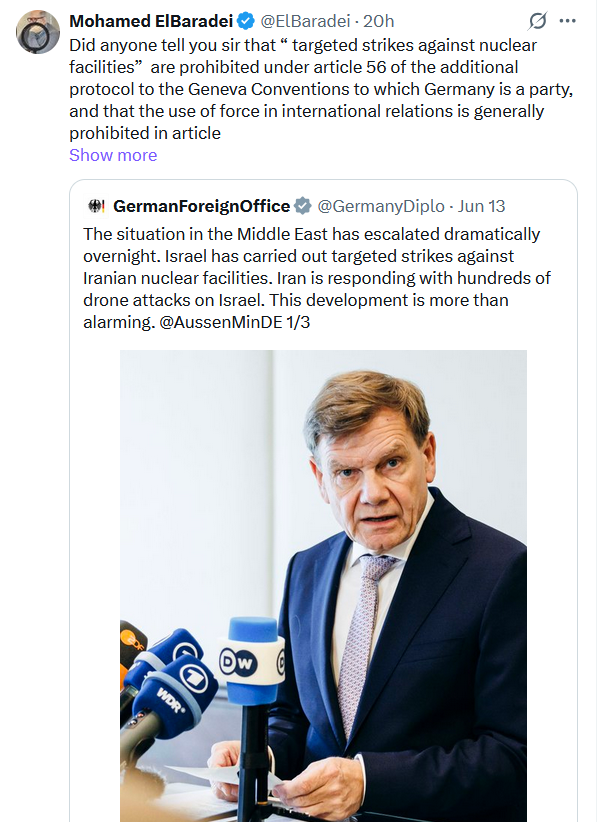The width and height of the screenshot is (599, 822).
Task: Click the German Foreign Office eagle logo
Action: (96, 206)
